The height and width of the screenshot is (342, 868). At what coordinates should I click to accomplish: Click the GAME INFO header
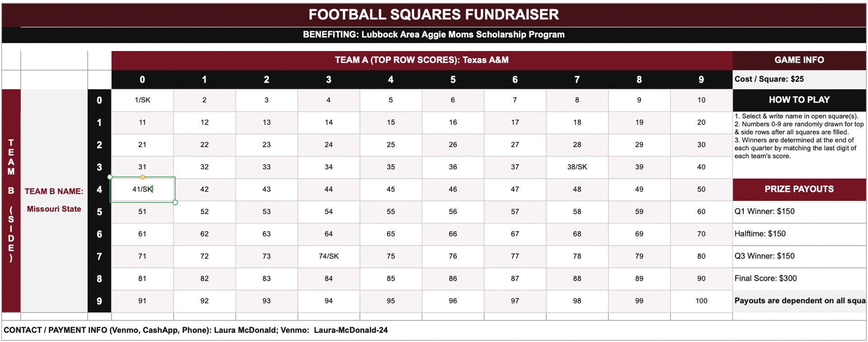[799, 60]
